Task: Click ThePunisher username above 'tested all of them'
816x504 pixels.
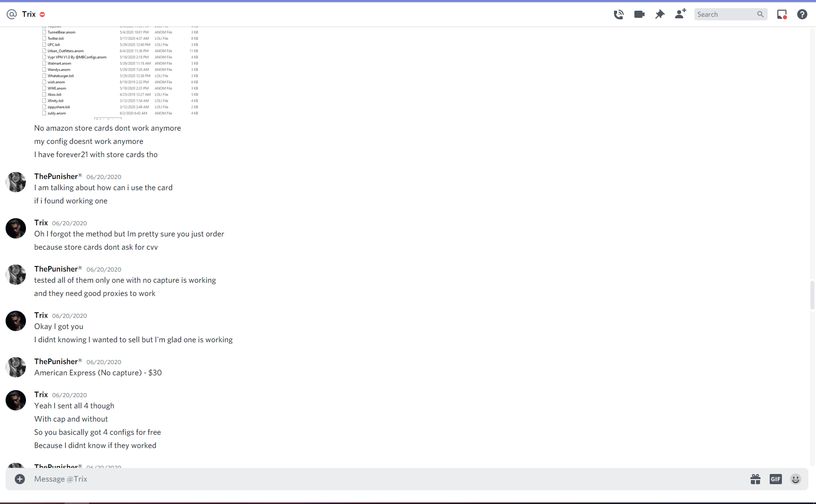Action: (58, 269)
